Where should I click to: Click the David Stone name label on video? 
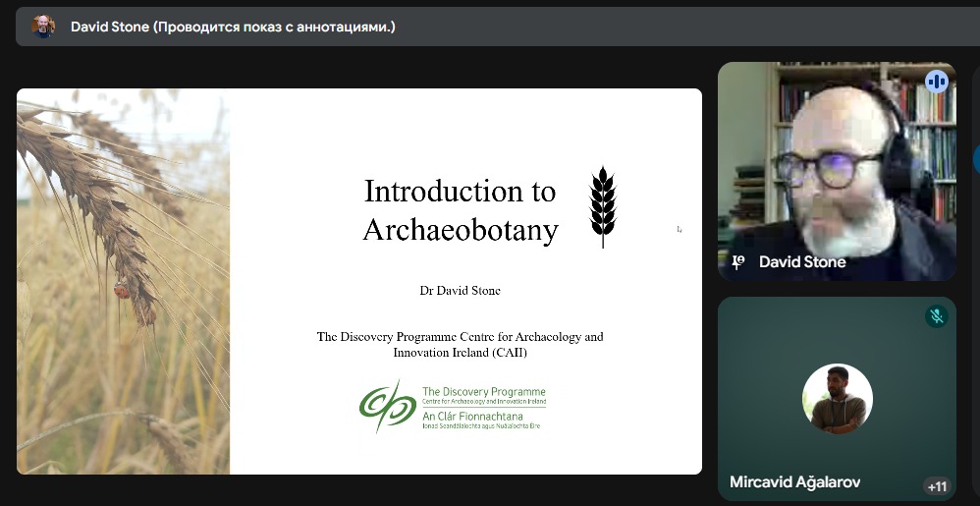point(802,262)
